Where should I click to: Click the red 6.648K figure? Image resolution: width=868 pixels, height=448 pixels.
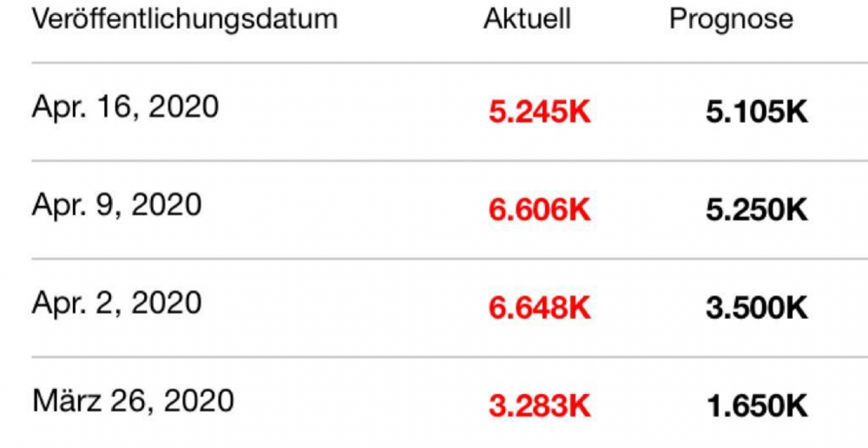[539, 307]
